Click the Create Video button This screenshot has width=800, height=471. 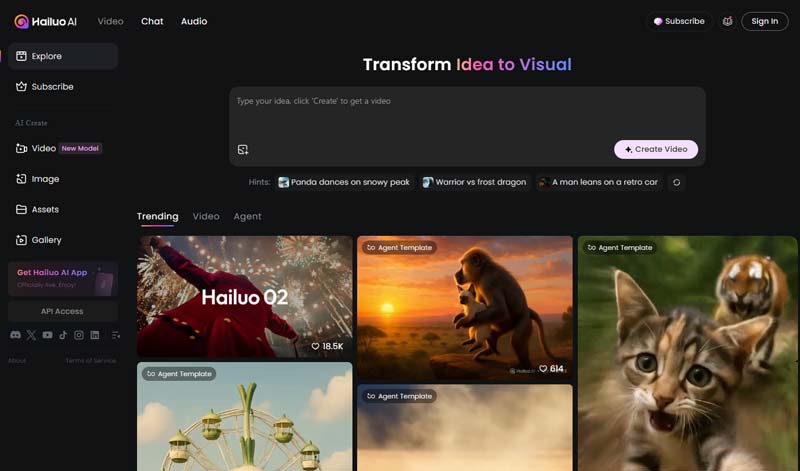656,150
